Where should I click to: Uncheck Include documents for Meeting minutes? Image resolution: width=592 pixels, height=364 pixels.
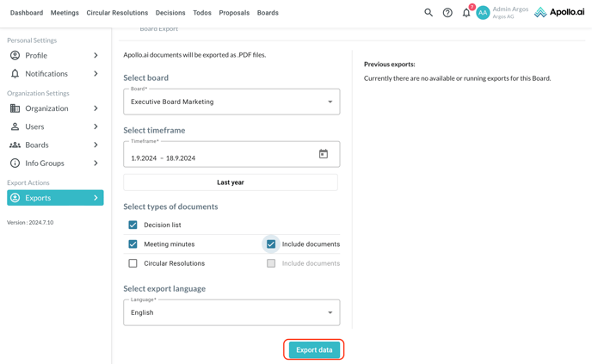[271, 244]
